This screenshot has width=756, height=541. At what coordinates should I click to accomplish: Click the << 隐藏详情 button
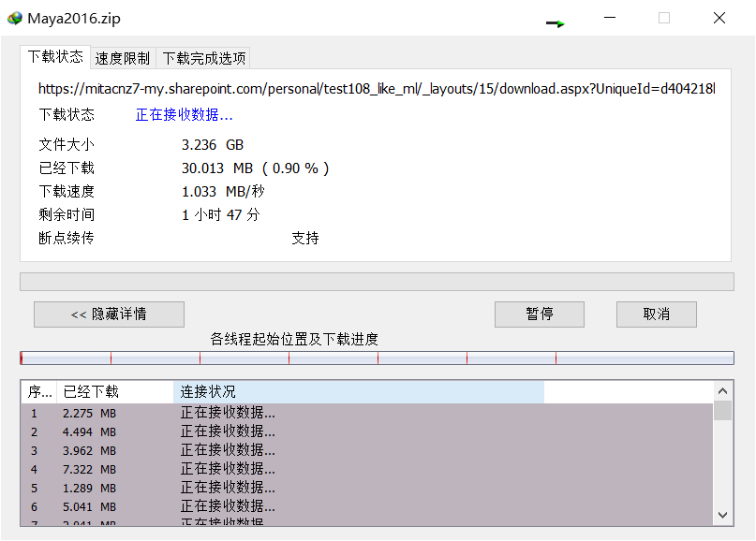pos(109,314)
